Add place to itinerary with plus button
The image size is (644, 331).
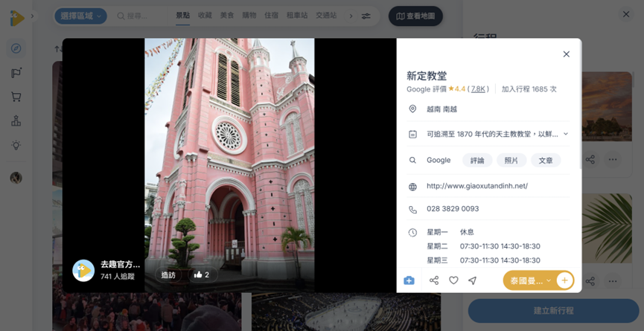(565, 280)
